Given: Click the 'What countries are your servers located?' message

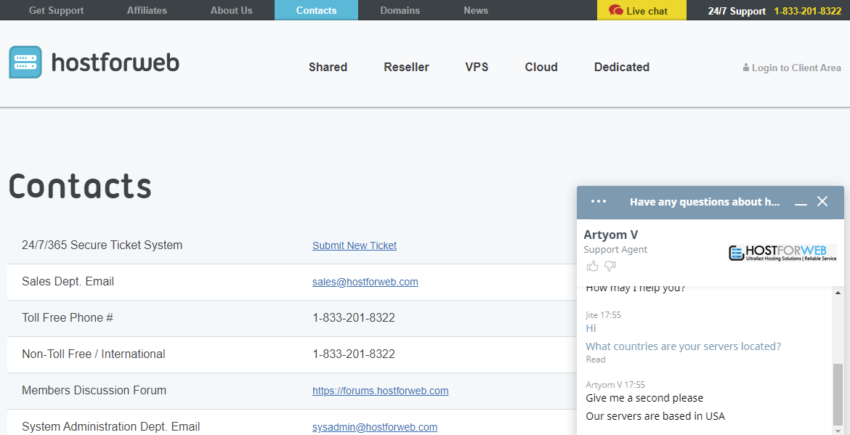Looking at the screenshot, I should coord(683,346).
